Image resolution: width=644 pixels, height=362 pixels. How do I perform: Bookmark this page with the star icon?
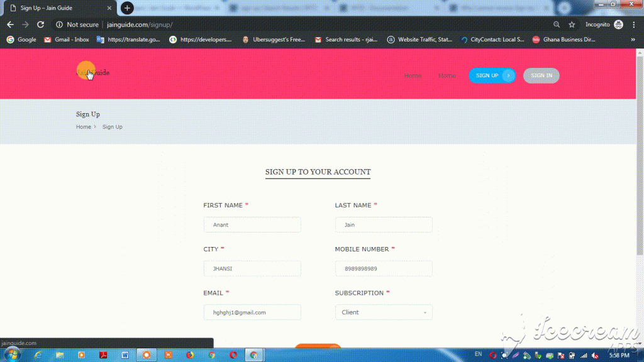[571, 25]
